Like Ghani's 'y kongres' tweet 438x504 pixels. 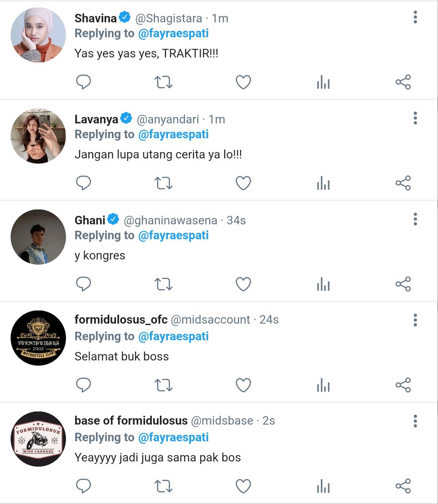[243, 284]
